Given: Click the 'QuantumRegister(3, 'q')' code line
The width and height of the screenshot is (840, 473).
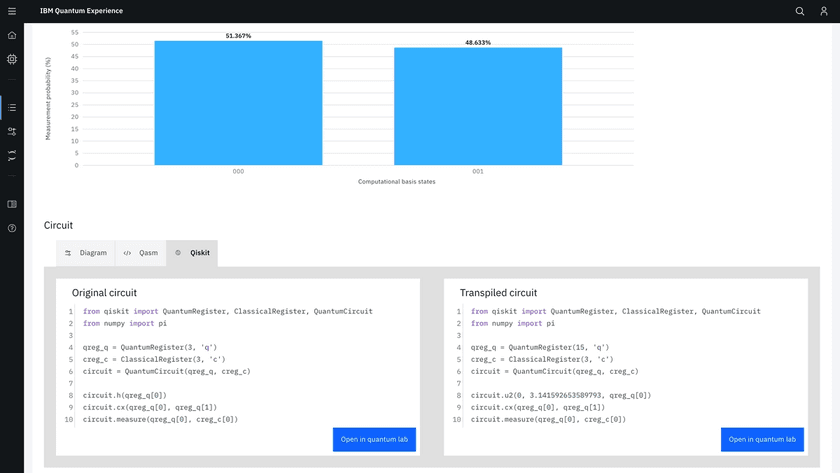Looking at the screenshot, I should [x=150, y=347].
